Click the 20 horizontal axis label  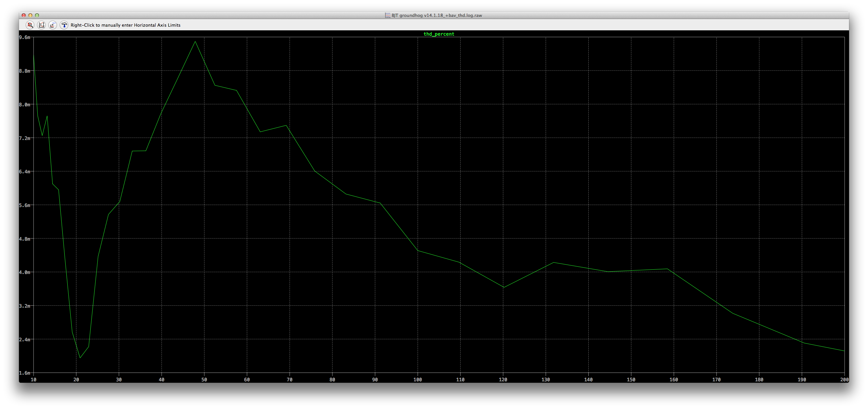76,380
